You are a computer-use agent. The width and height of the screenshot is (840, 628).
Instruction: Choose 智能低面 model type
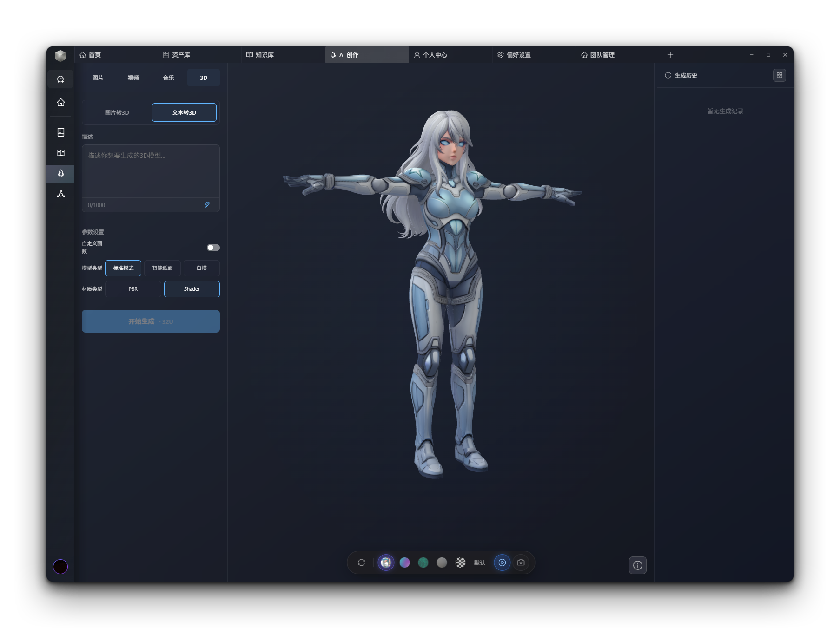tap(162, 268)
